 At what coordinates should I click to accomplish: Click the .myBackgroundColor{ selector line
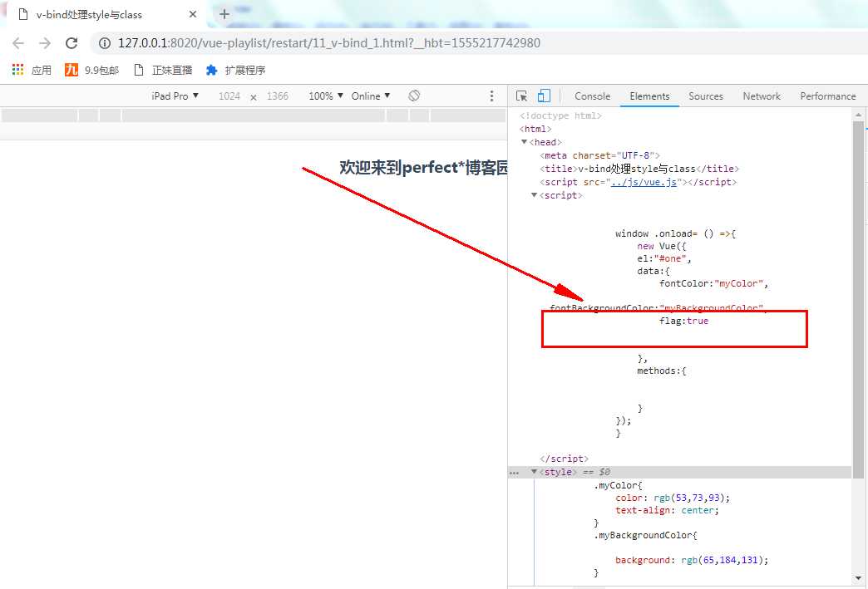pyautogui.click(x=645, y=535)
